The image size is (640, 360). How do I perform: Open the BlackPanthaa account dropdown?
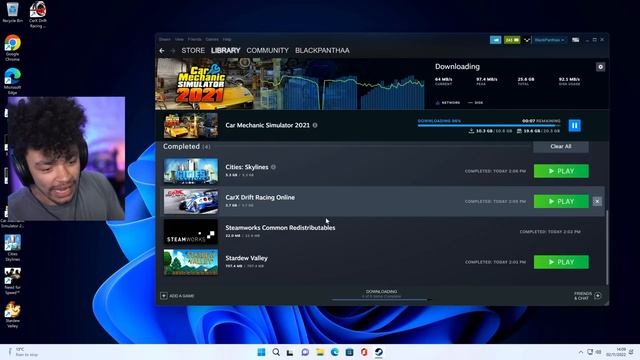click(549, 40)
